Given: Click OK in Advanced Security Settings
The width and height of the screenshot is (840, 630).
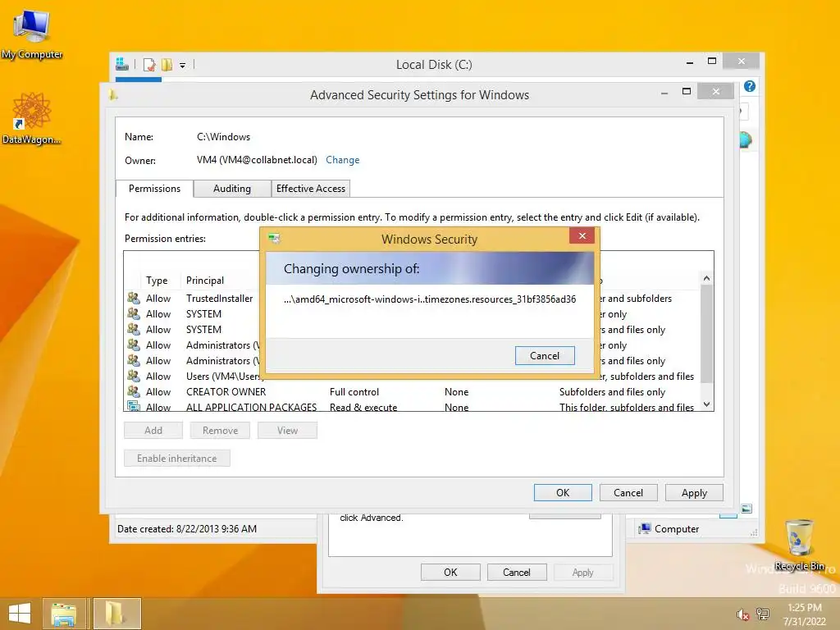Looking at the screenshot, I should click(563, 492).
